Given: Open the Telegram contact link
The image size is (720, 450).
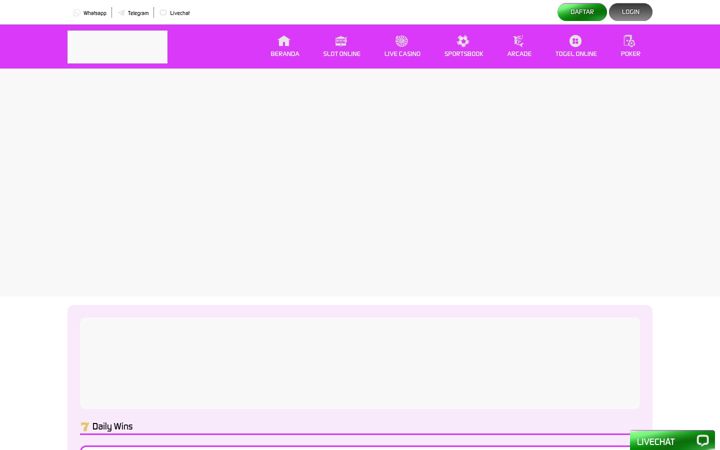Looking at the screenshot, I should point(138,13).
